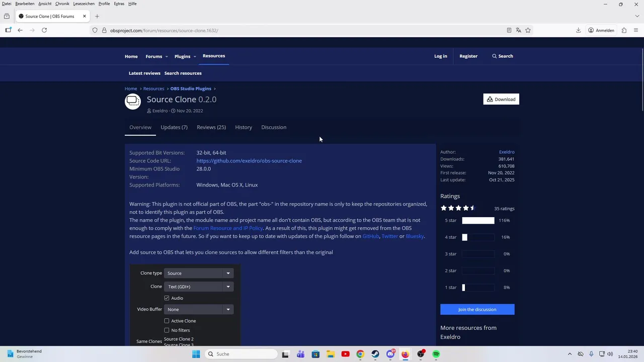The height and width of the screenshot is (362, 644).
Task: Reload the page with the refresh icon
Action: tap(44, 30)
